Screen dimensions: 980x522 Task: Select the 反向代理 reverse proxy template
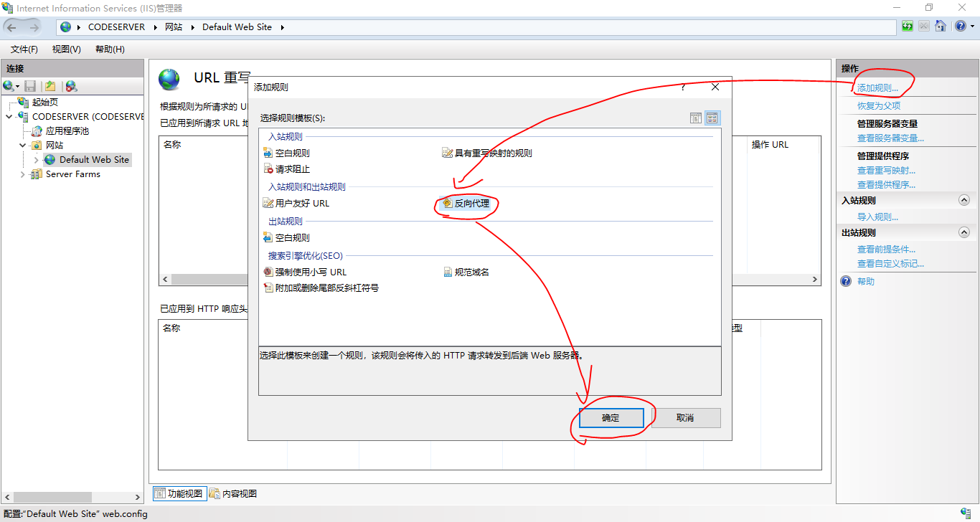(x=471, y=204)
